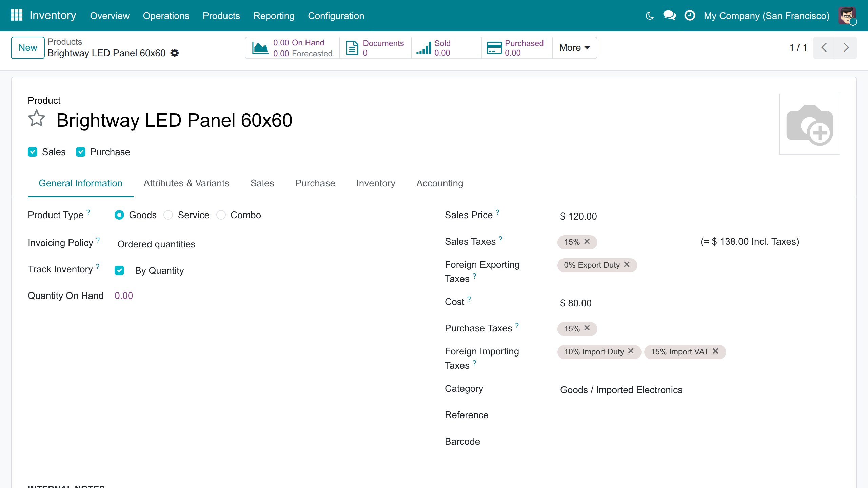Image resolution: width=868 pixels, height=488 pixels.
Task: Open the Documents smart button
Action: coord(375,48)
